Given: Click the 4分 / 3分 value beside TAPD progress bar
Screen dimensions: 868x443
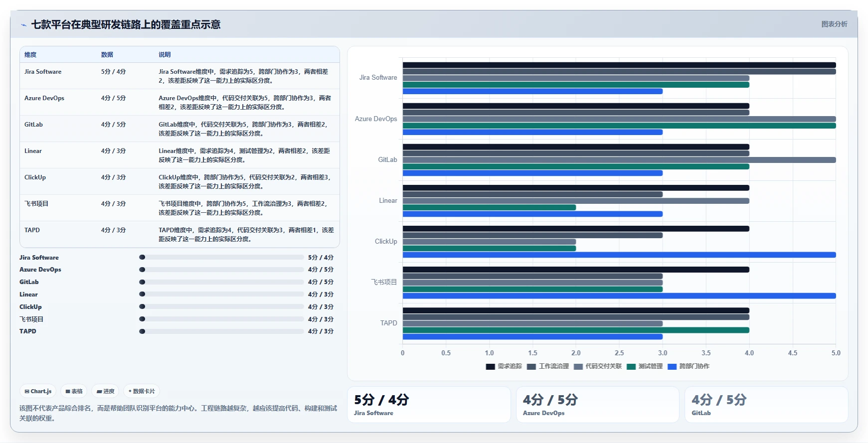Looking at the screenshot, I should (x=321, y=331).
